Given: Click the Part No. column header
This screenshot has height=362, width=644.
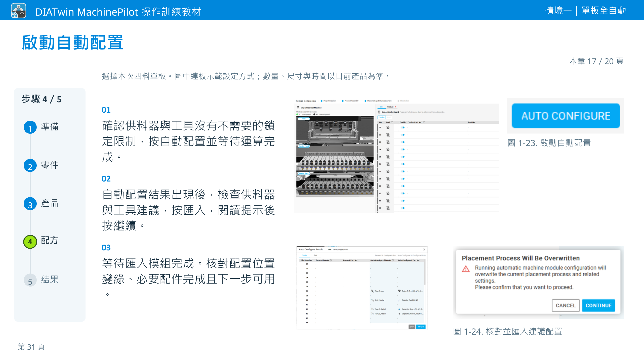Looking at the screenshot, I should click(x=471, y=122).
